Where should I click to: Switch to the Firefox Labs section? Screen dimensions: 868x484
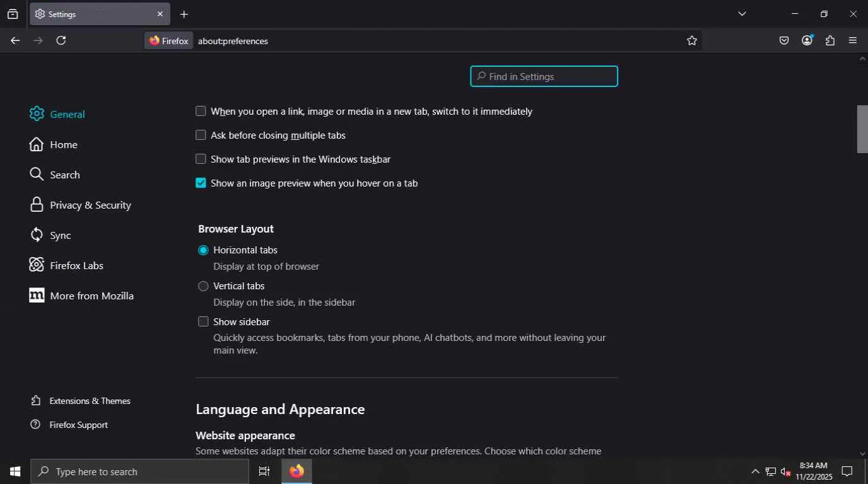click(x=76, y=265)
